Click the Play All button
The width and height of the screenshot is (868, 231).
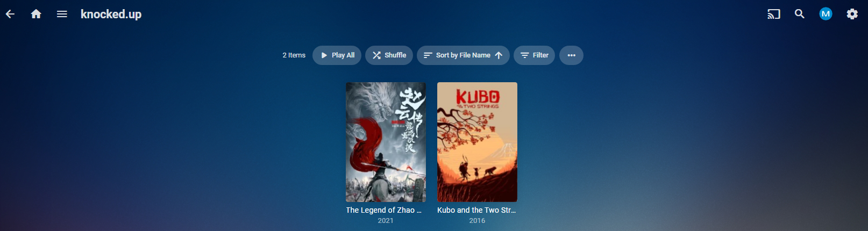(337, 55)
